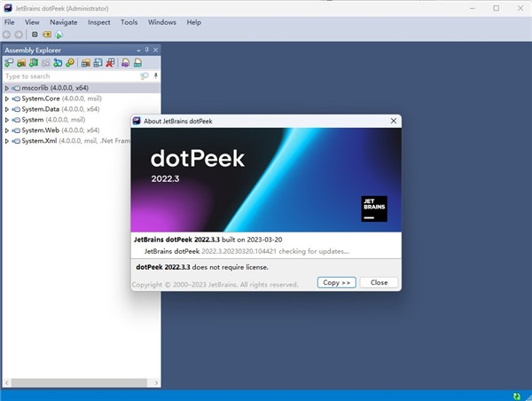Viewport: 532px width, 401px height.
Task: Expand the System.Core tree node
Action: [7, 98]
